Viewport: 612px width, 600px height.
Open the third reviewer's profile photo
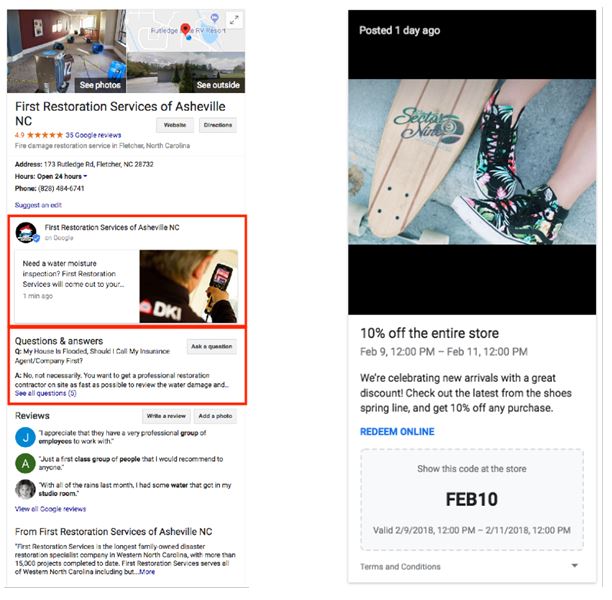point(25,489)
